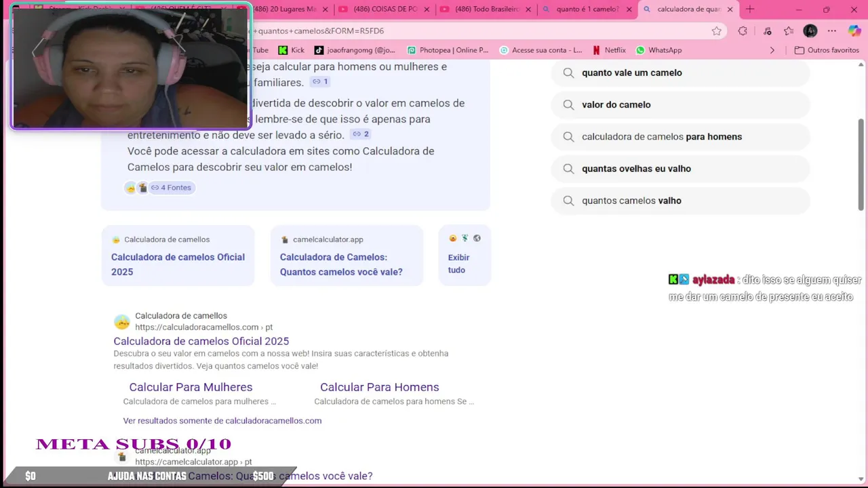This screenshot has width=868, height=488.
Task: Close the 'Todo Brasileiro' tab
Action: coord(529,9)
